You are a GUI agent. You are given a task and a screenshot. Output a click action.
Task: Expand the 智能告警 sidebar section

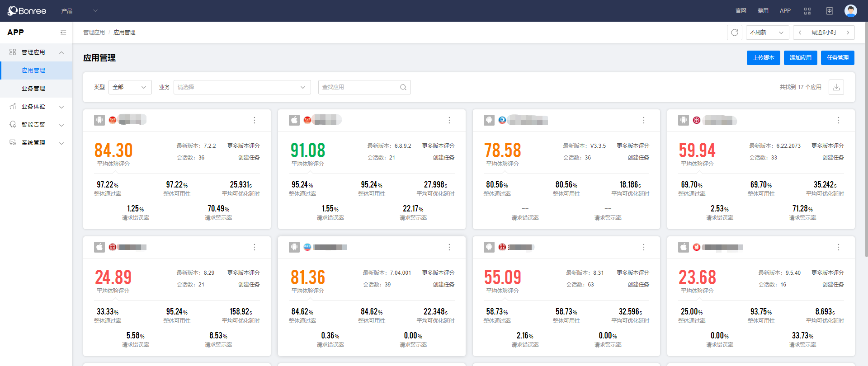click(36, 125)
